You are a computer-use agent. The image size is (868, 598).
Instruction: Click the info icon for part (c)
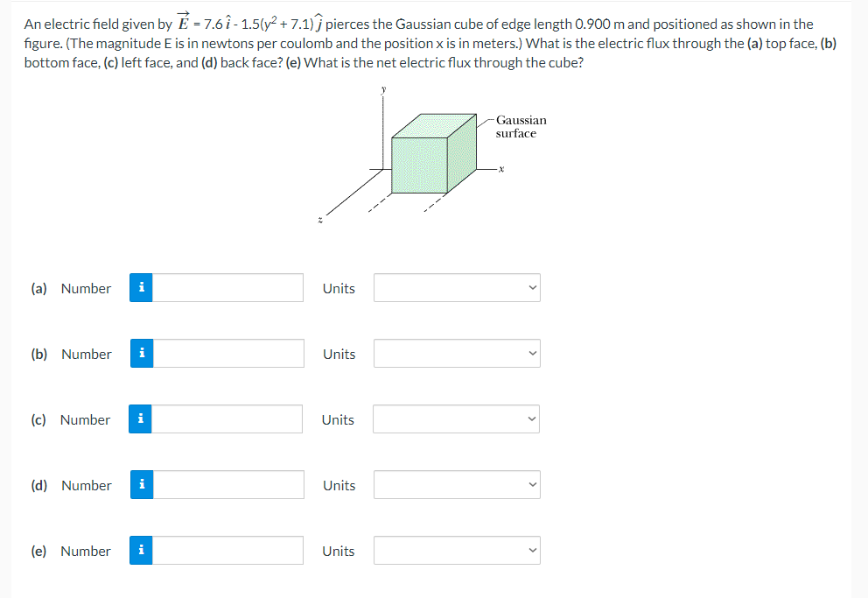[x=141, y=419]
